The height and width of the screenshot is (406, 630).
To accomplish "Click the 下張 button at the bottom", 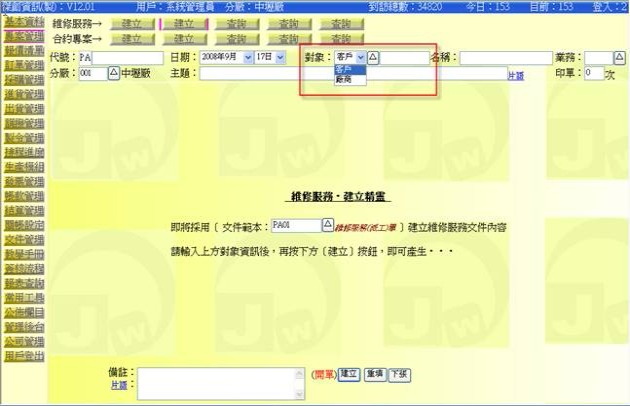I will pos(398,374).
